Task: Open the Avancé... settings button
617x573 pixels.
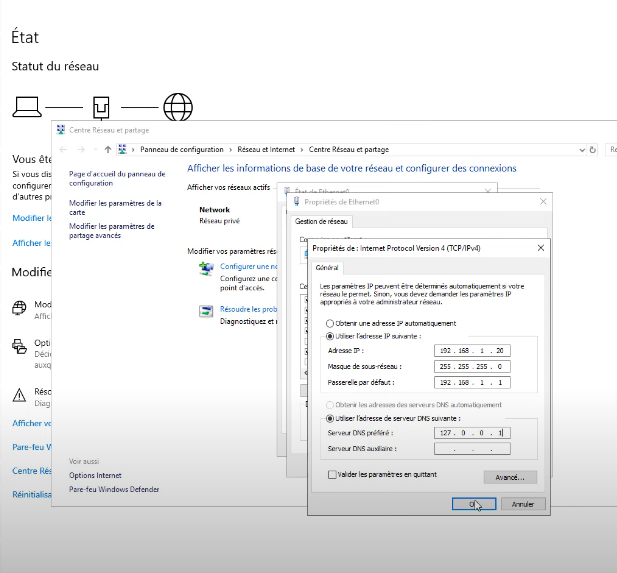Action: 510,477
